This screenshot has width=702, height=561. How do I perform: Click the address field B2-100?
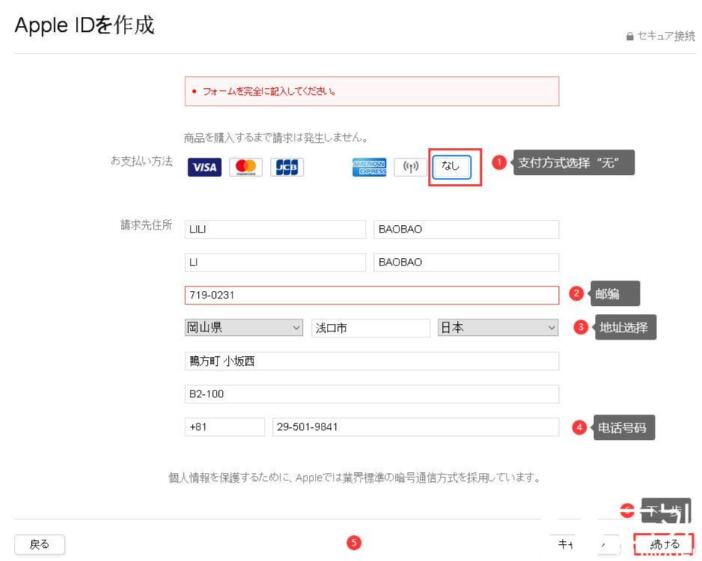(372, 394)
